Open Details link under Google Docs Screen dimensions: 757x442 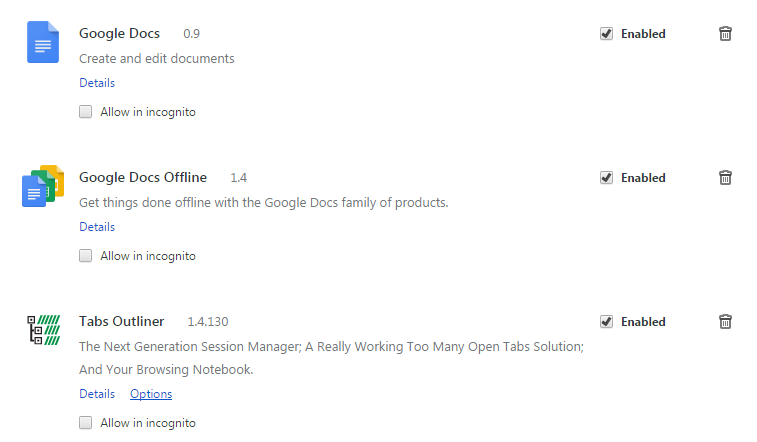[97, 83]
